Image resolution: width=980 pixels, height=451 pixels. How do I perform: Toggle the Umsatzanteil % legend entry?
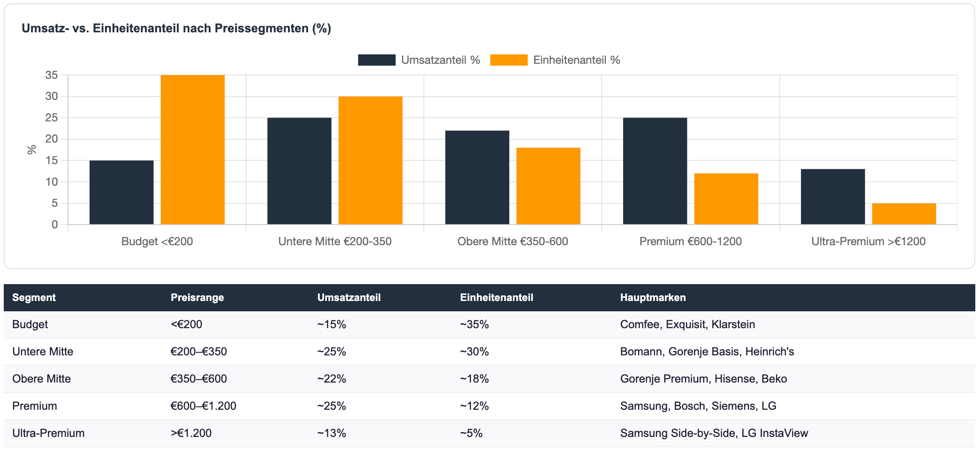440,60
